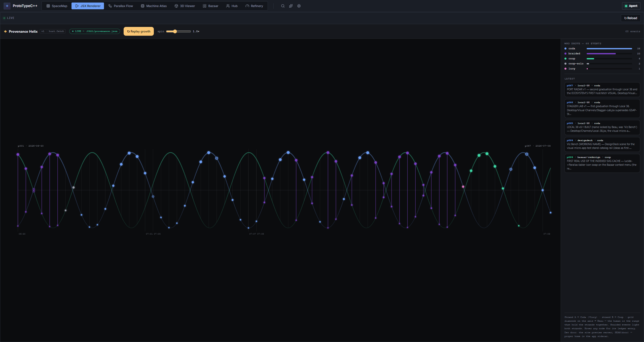Click the ProtoTypeC++ logo icon
Image resolution: width=644 pixels, height=342 pixels.
pos(7,6)
